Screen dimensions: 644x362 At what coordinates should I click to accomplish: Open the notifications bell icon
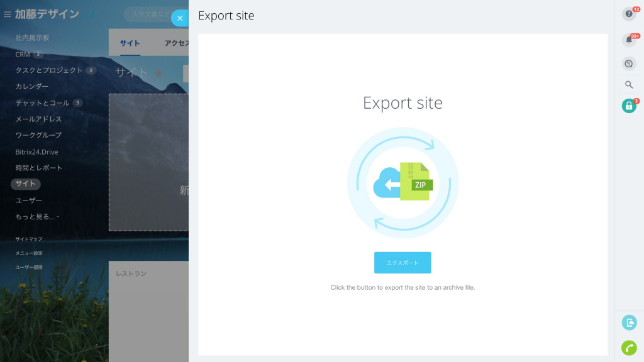628,40
